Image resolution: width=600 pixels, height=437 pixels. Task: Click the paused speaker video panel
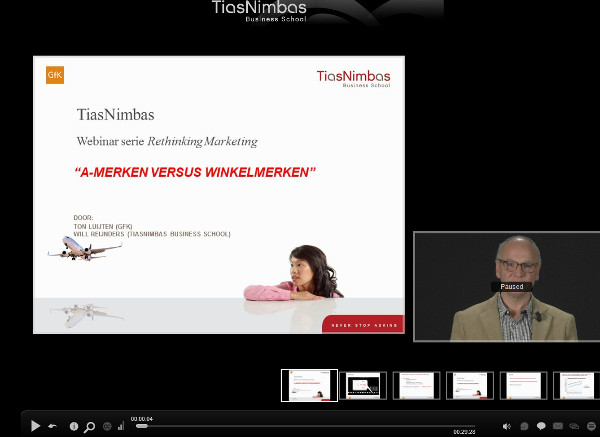(507, 286)
